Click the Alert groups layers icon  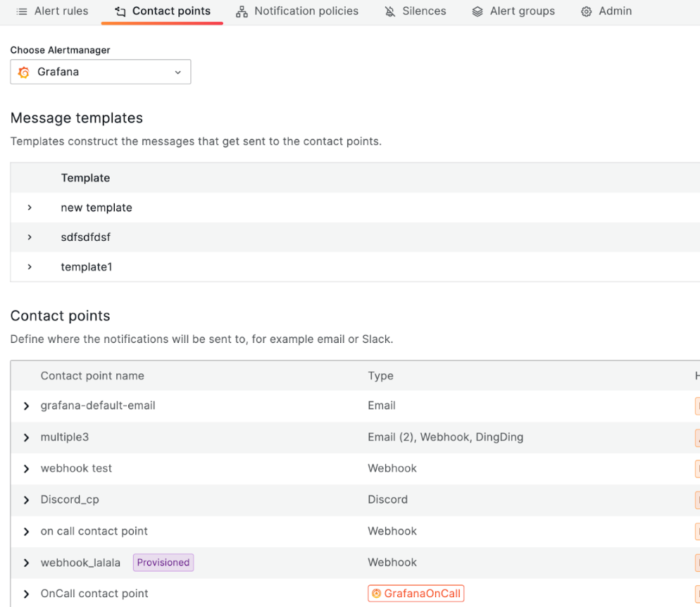478,11
